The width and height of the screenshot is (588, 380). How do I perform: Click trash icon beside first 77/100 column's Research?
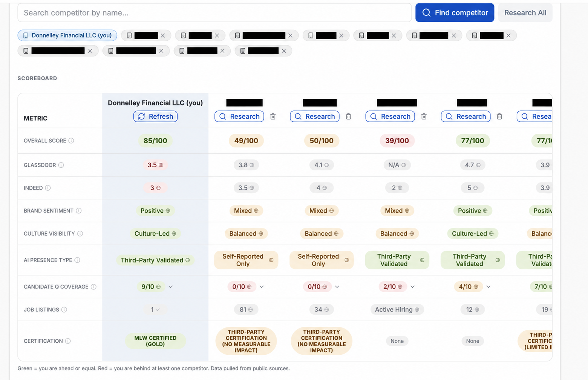point(499,116)
